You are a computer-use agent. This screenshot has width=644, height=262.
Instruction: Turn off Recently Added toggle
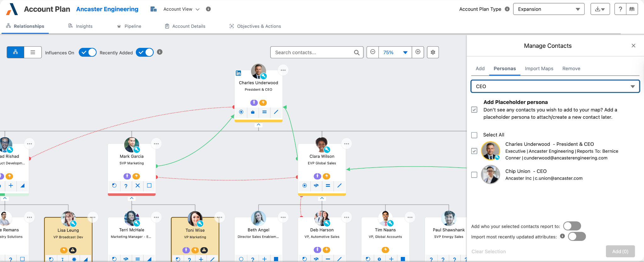click(x=145, y=52)
